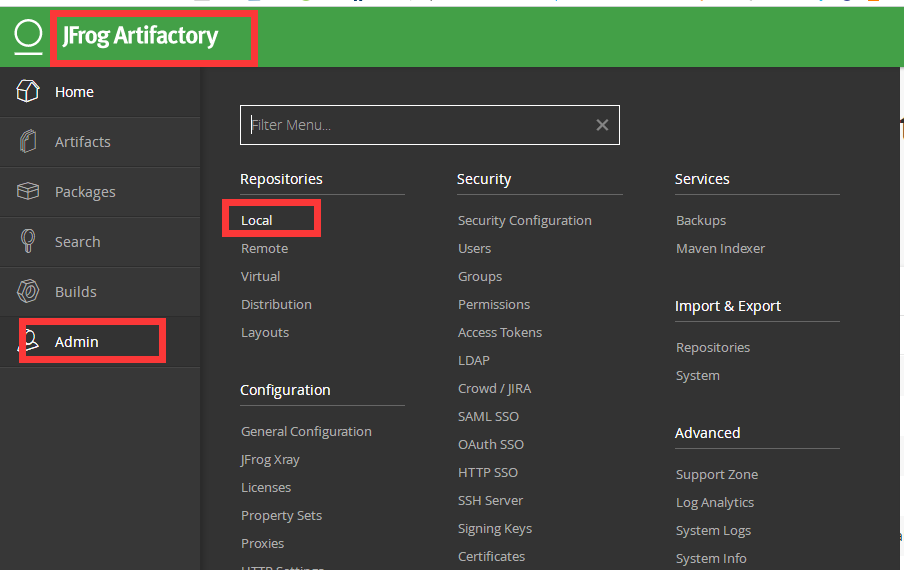
Task: Open repository Layouts
Action: [x=265, y=333]
